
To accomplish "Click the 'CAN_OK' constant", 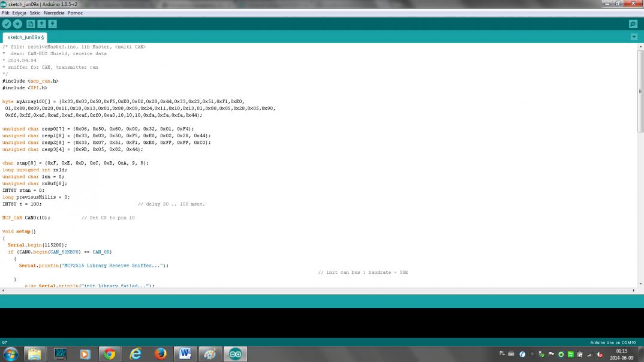I will point(101,252).
